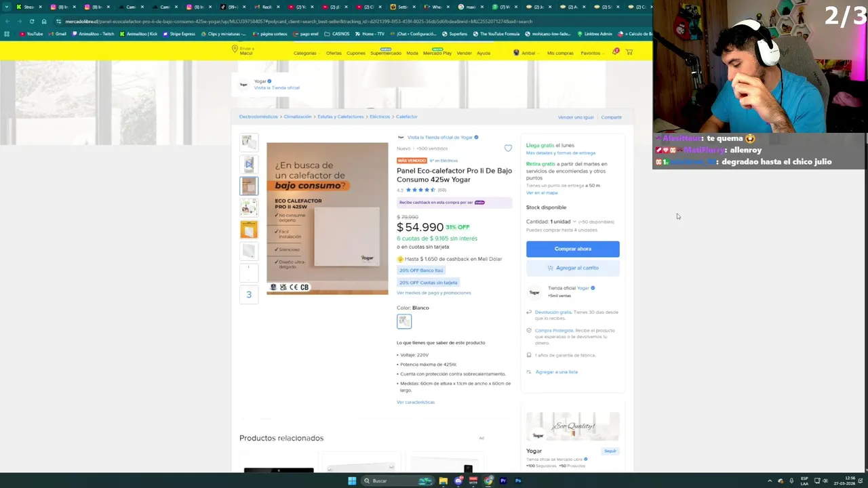Open Ver medios de pago y promociones
Screen dimensions: 868x488
tap(434, 293)
